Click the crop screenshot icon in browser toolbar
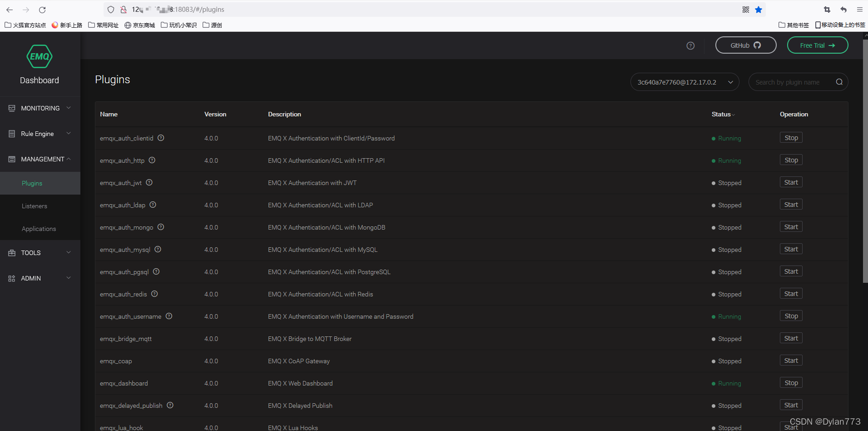Viewport: 868px width, 431px height. tap(827, 10)
